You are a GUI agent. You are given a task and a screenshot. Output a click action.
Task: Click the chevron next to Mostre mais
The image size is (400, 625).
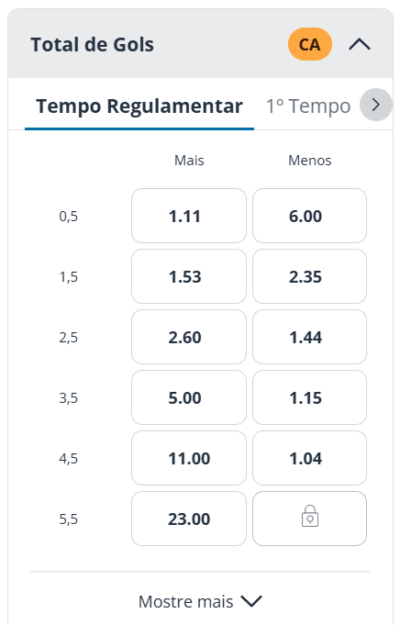(251, 601)
